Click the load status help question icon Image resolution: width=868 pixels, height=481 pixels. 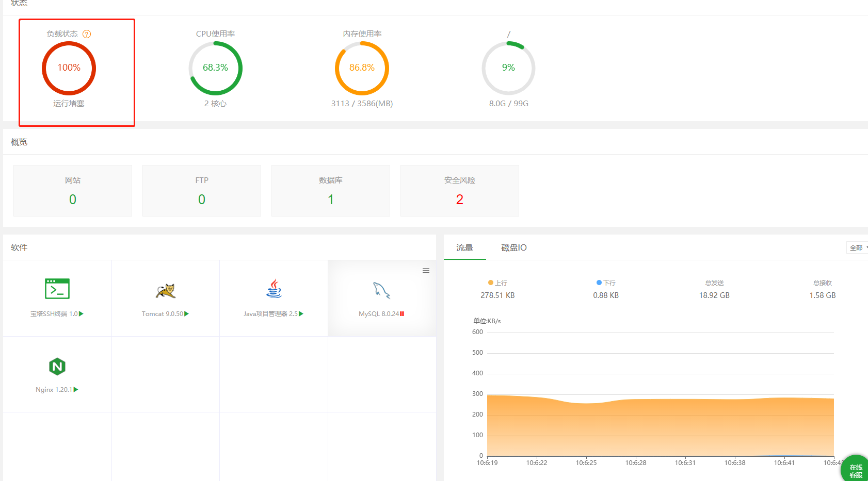[87, 34]
